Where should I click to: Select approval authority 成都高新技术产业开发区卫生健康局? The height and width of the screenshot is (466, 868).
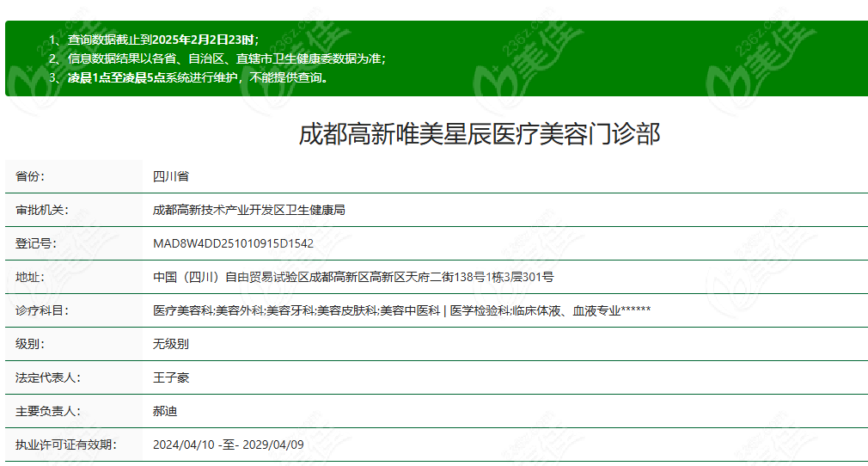click(248, 210)
